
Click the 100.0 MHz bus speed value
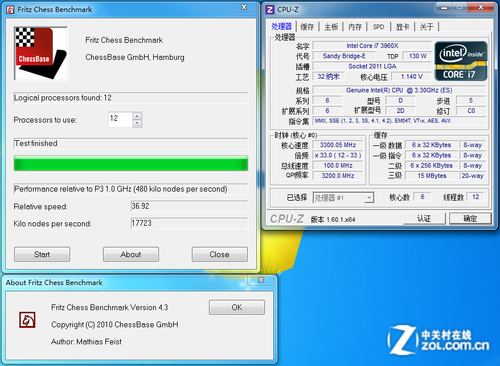[338, 166]
